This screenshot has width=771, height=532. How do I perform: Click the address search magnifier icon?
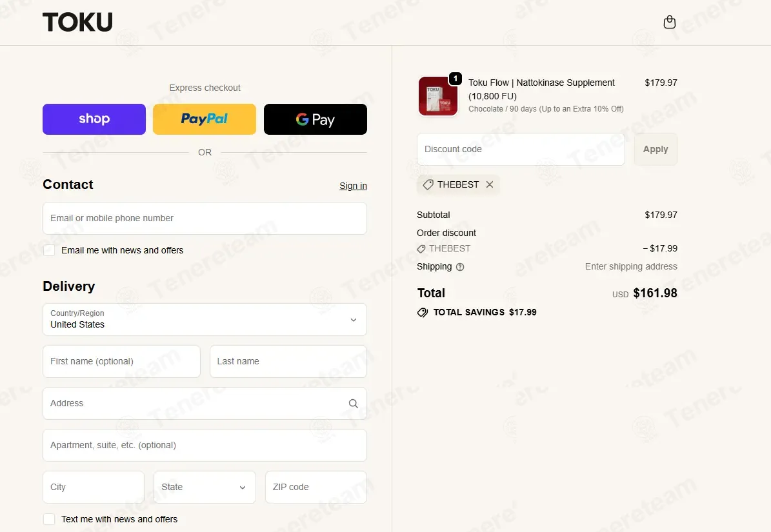click(353, 403)
